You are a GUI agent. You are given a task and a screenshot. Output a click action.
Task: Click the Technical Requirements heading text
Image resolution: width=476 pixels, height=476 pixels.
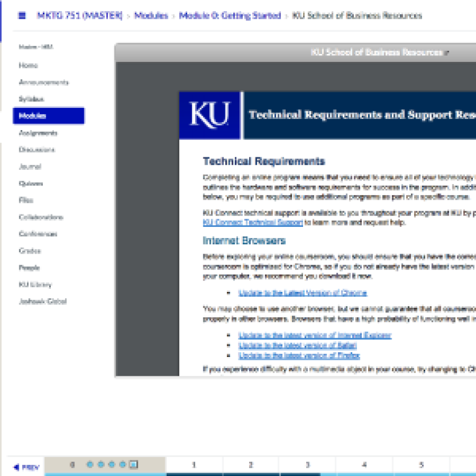click(264, 161)
